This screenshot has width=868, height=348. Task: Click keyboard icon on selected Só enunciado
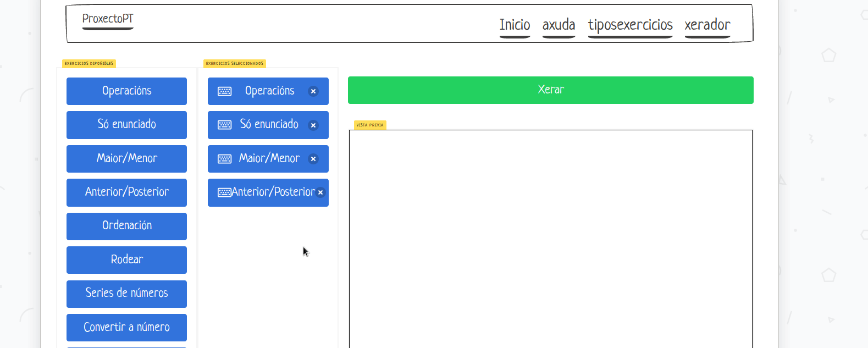(225, 125)
